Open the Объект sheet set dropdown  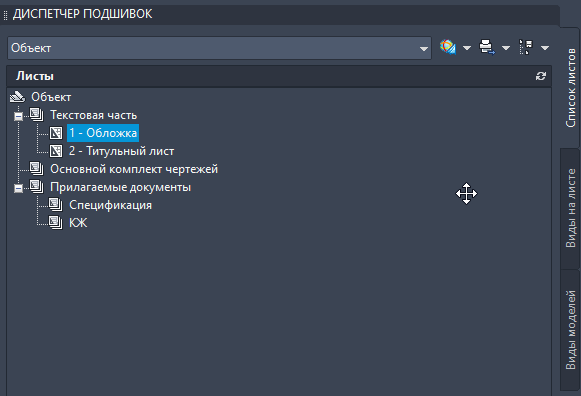(219, 48)
